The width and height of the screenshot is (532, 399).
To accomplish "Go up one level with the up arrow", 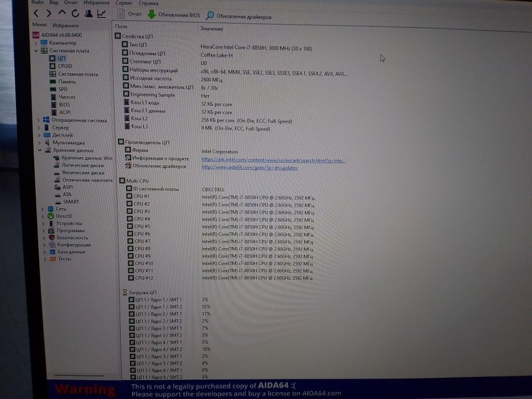I will 62,13.
